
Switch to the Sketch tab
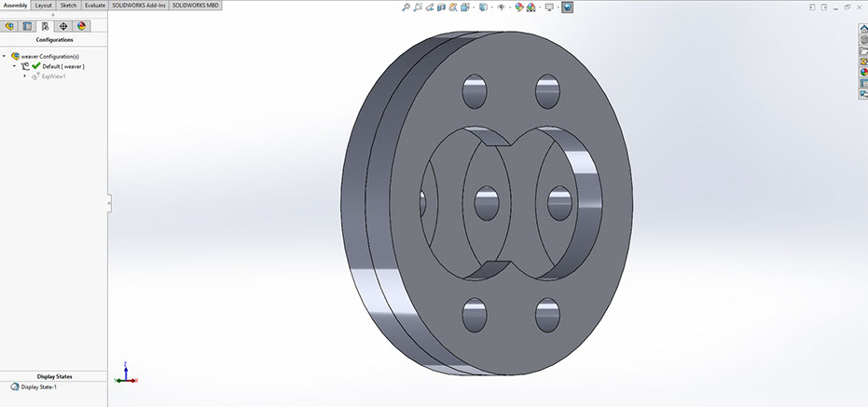tap(68, 6)
